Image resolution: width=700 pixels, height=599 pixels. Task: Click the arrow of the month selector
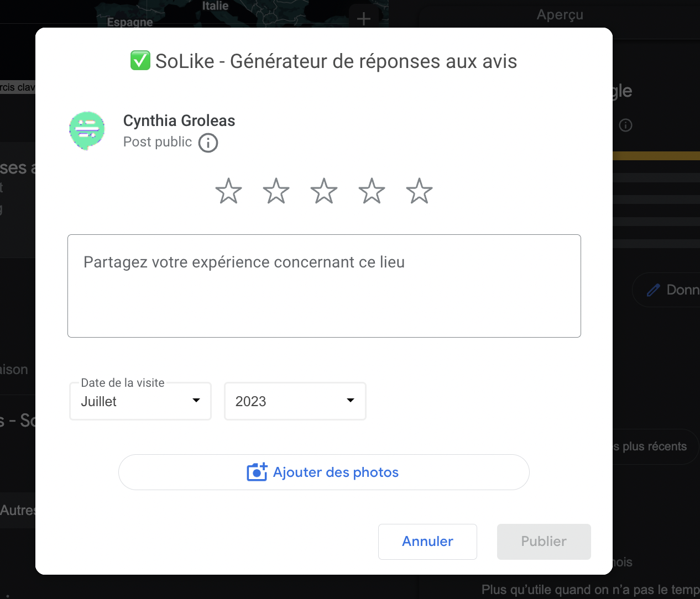(196, 401)
